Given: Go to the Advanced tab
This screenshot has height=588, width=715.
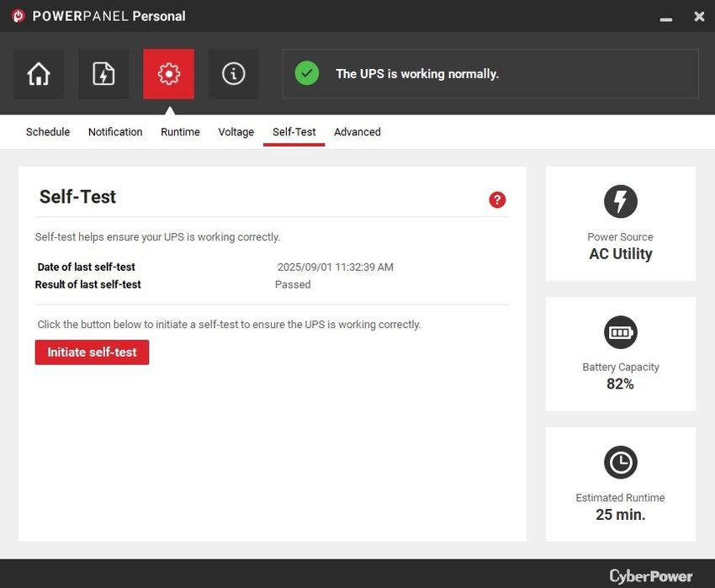Looking at the screenshot, I should coord(357,132).
